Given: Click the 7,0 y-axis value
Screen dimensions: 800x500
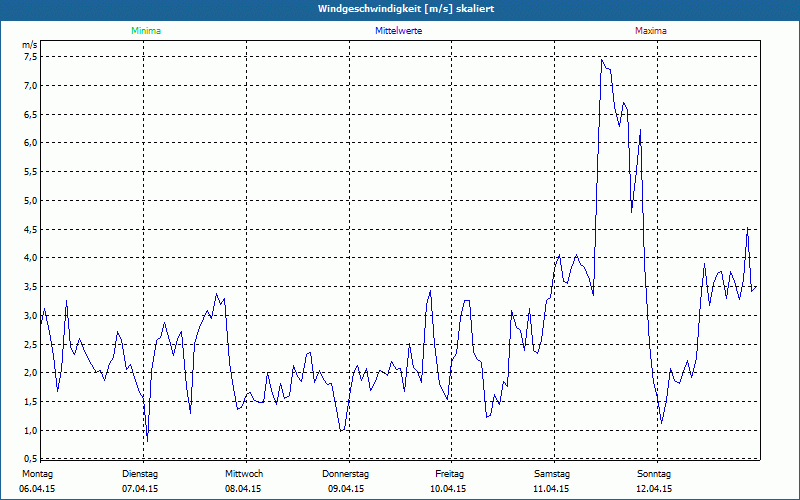Looking at the screenshot, I should 31,85.
